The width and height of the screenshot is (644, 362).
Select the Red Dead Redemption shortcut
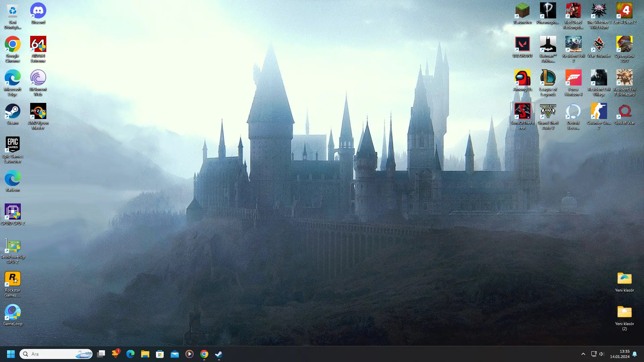tap(573, 16)
